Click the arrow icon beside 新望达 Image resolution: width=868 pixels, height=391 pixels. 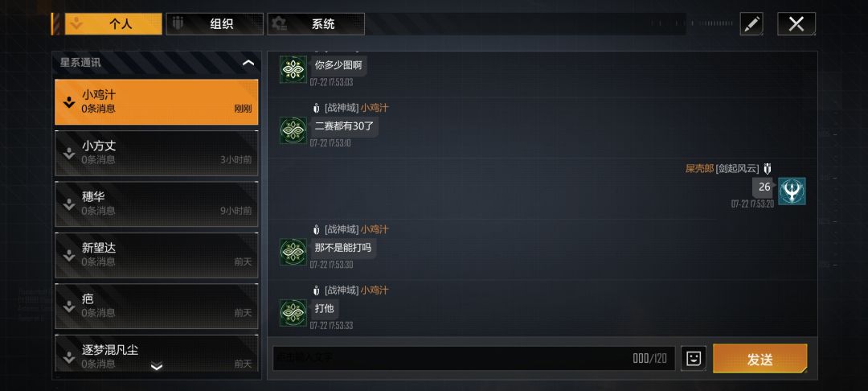click(68, 255)
